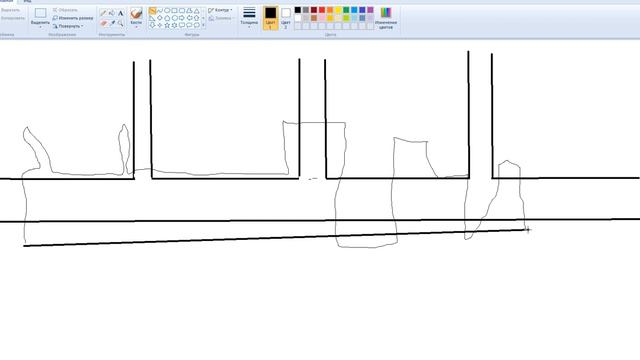This screenshot has height=360, width=640.
Task: Select the Color picker eyedropper tool
Action: (x=113, y=23)
